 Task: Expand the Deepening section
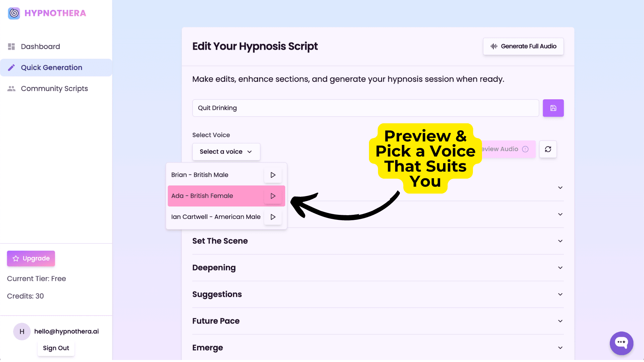pyautogui.click(x=560, y=267)
